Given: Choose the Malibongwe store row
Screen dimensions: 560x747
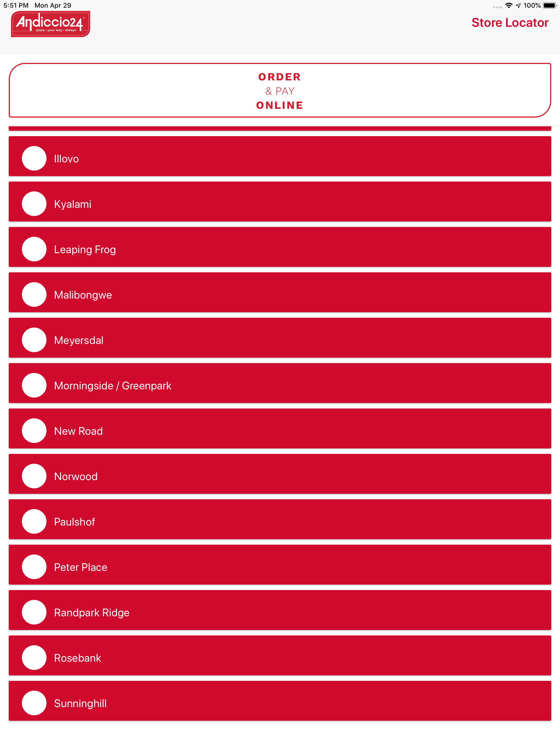Looking at the screenshot, I should click(x=280, y=293).
